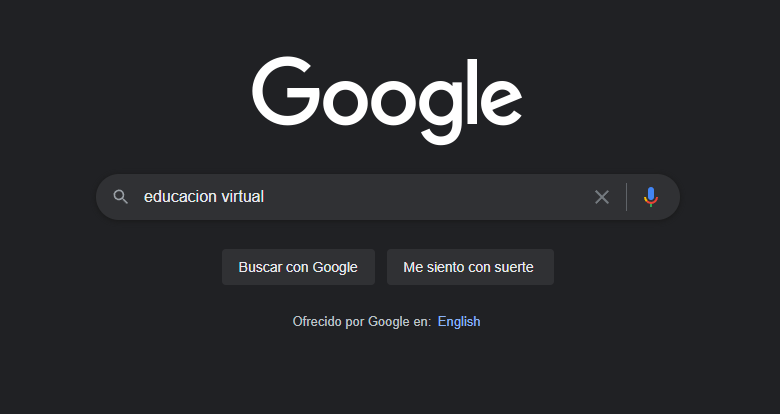Click the microphone voice search icon

point(651,197)
